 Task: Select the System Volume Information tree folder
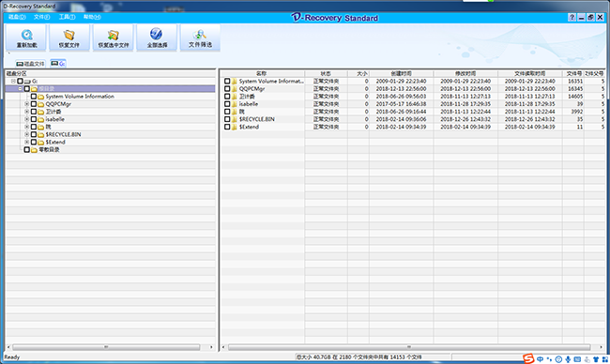(x=80, y=97)
